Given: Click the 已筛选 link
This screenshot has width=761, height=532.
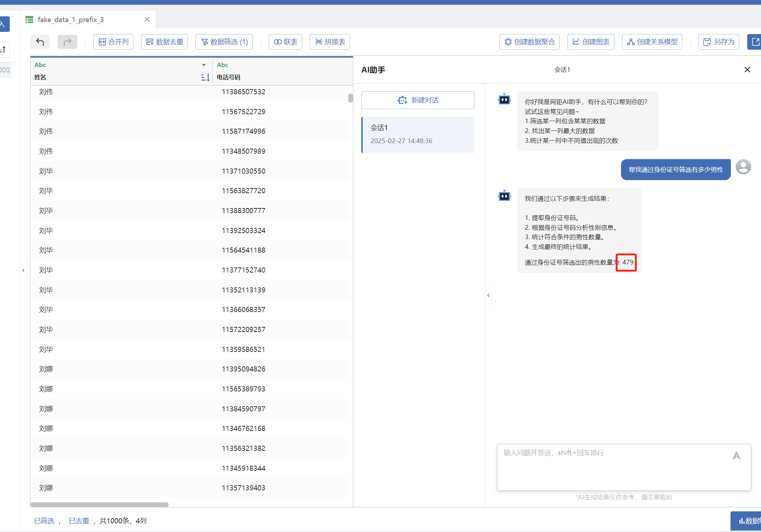Looking at the screenshot, I should click(44, 521).
